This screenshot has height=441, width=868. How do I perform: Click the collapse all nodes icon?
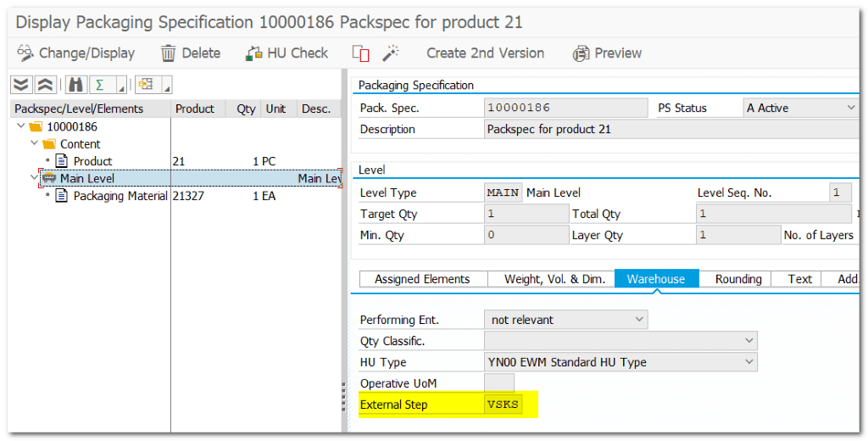click(45, 85)
